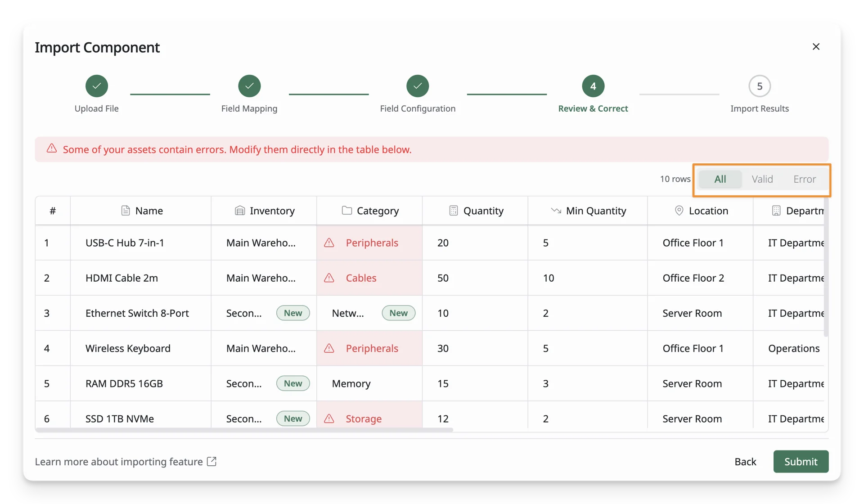Click the Field Configuration step checkmark
The width and height of the screenshot is (864, 504).
click(418, 86)
